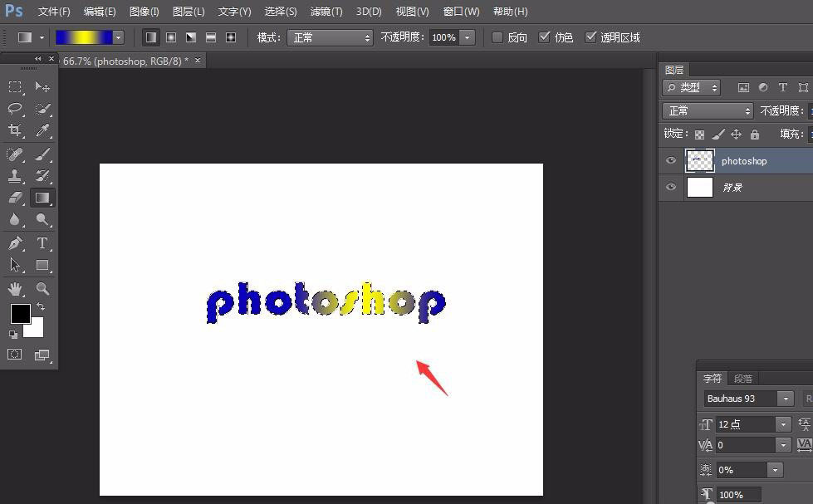Open the kerning value dropdown
The image size is (813, 504).
(783, 445)
